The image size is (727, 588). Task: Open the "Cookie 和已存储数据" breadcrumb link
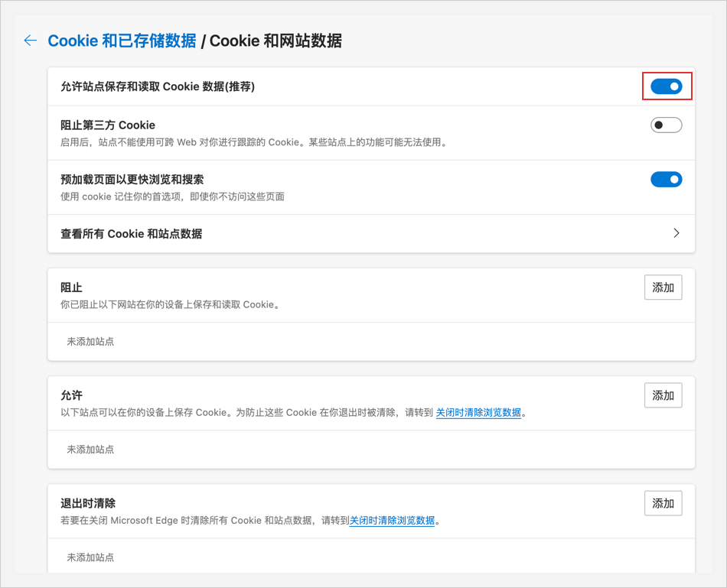[122, 41]
